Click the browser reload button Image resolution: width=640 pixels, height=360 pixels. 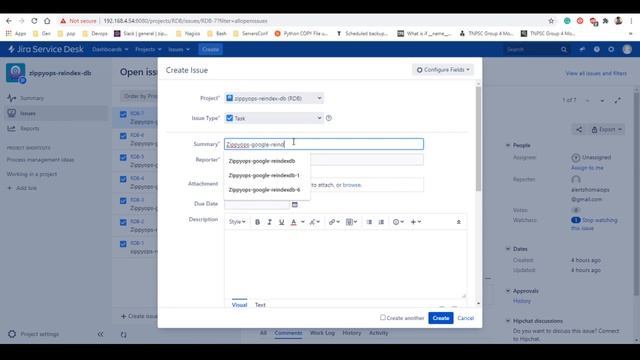[x=34, y=21]
